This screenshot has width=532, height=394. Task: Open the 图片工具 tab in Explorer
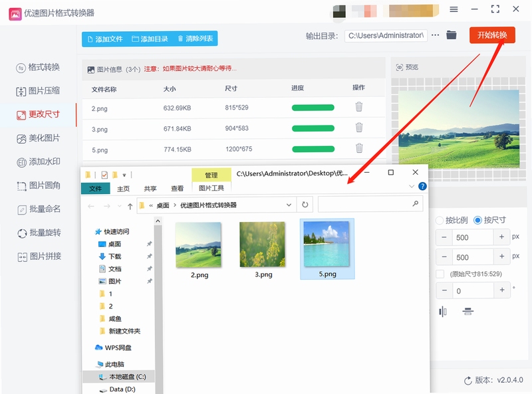[211, 188]
